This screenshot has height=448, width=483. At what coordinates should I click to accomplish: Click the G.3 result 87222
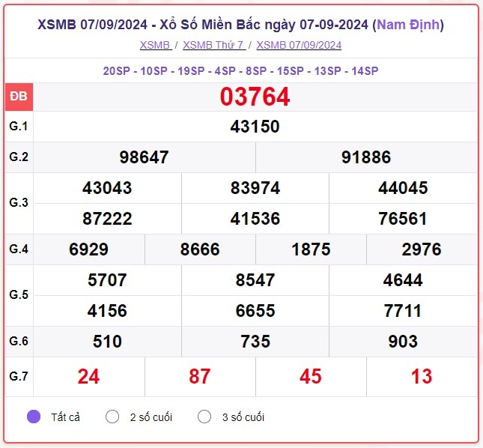(107, 219)
